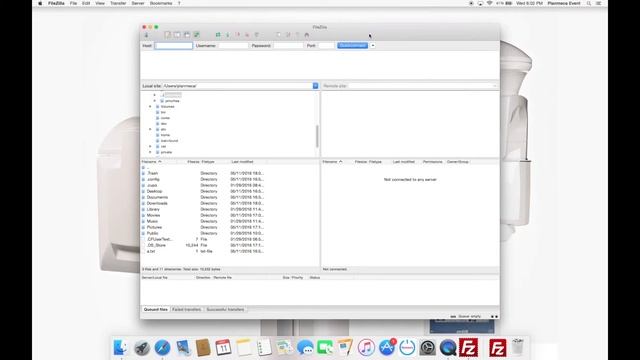Open Quickconnect history dropdown arrow
This screenshot has height=360, width=640.
(373, 46)
